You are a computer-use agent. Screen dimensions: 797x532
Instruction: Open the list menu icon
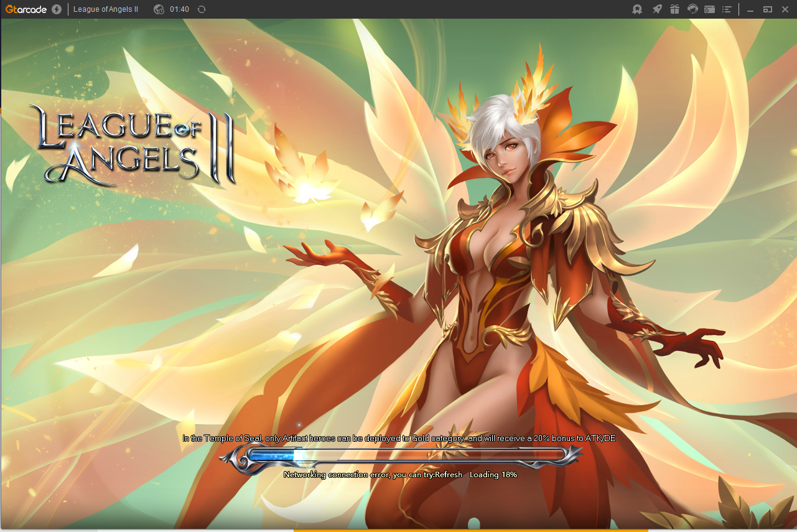pyautogui.click(x=726, y=9)
